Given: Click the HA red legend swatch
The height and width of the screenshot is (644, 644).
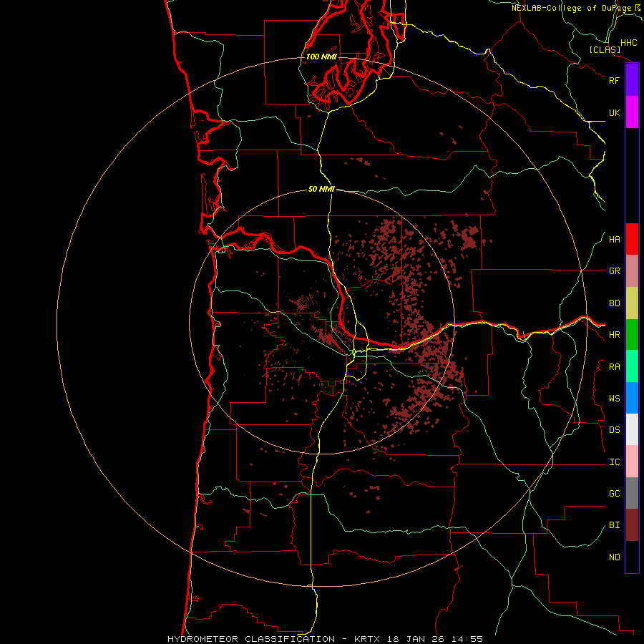Looking at the screenshot, I should (632, 239).
